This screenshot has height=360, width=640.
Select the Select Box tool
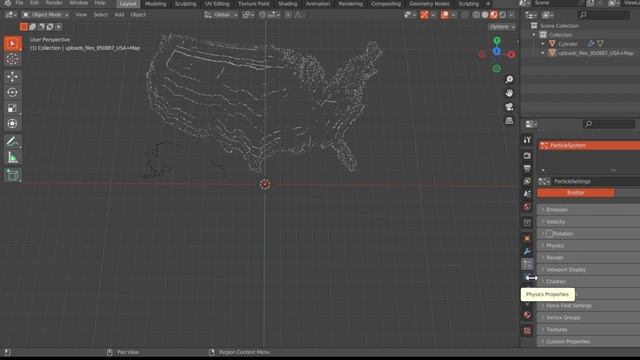(x=12, y=44)
